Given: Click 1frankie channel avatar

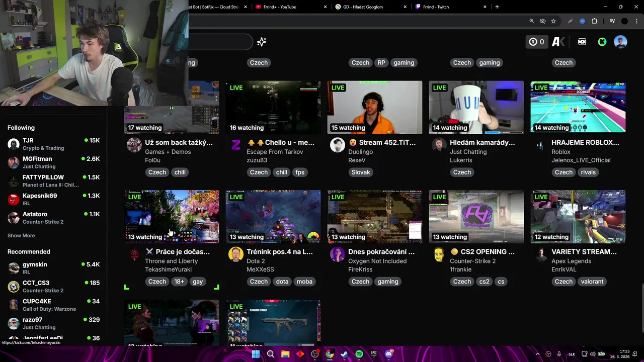Looking at the screenshot, I should [x=439, y=254].
